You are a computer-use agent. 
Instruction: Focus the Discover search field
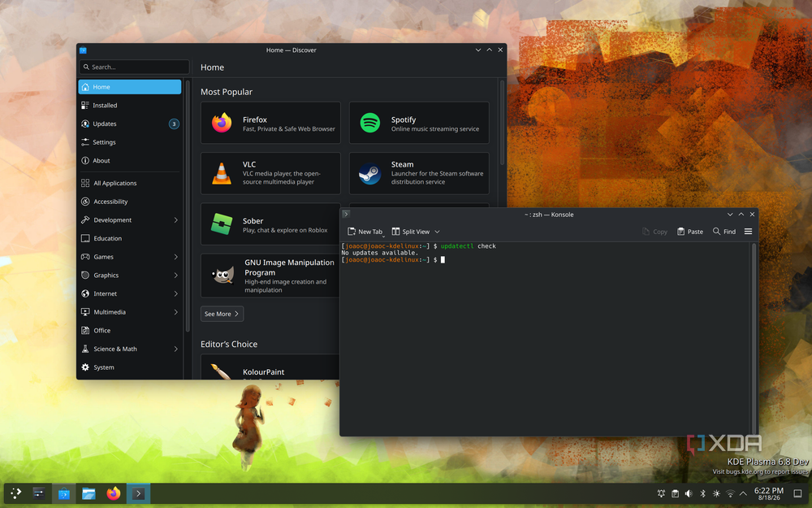[134, 67]
